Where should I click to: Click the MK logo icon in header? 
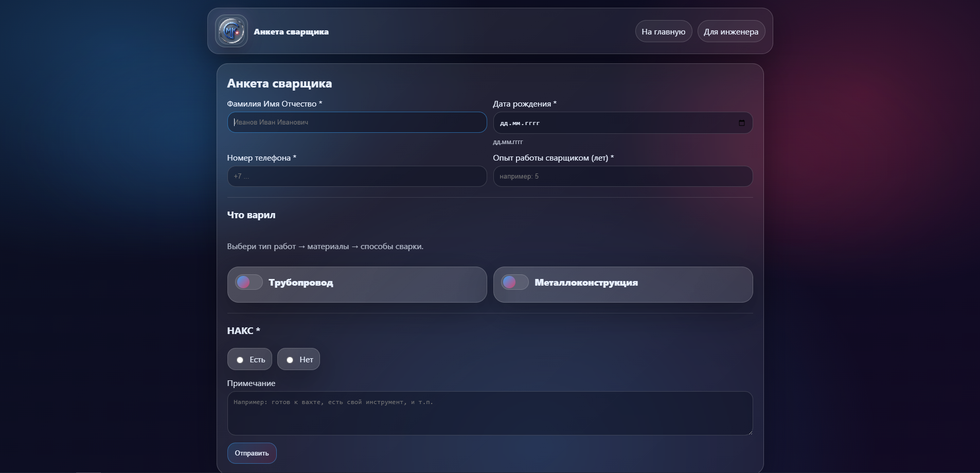coord(231,31)
